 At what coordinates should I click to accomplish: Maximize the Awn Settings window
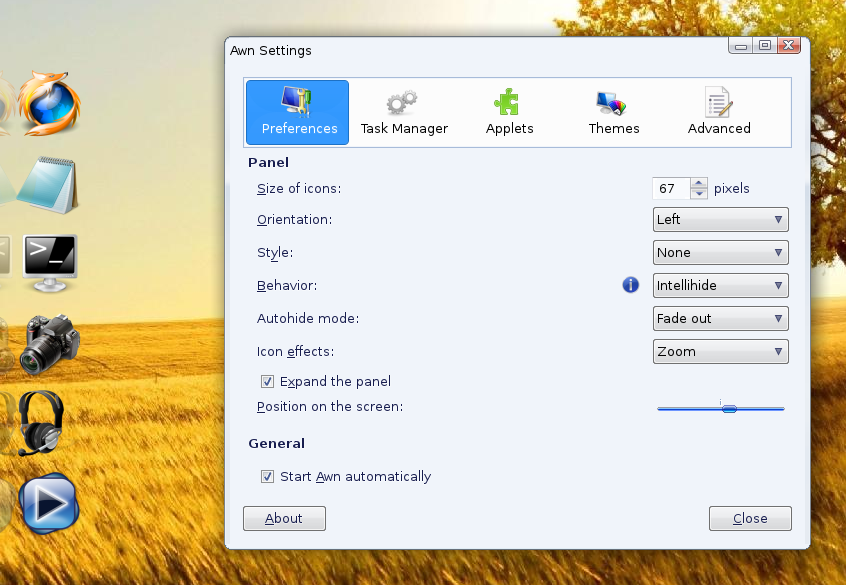pos(765,46)
